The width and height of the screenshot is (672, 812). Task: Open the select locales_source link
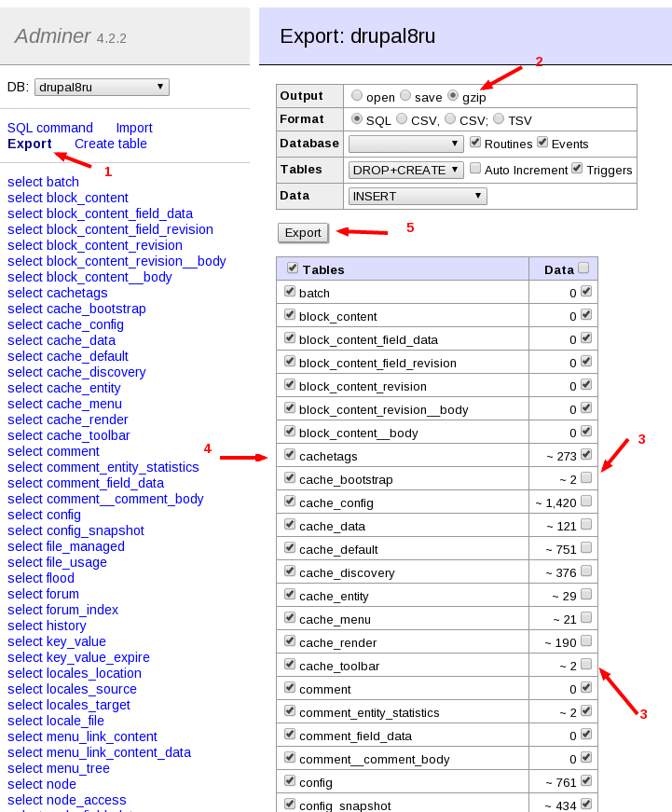click(x=72, y=689)
